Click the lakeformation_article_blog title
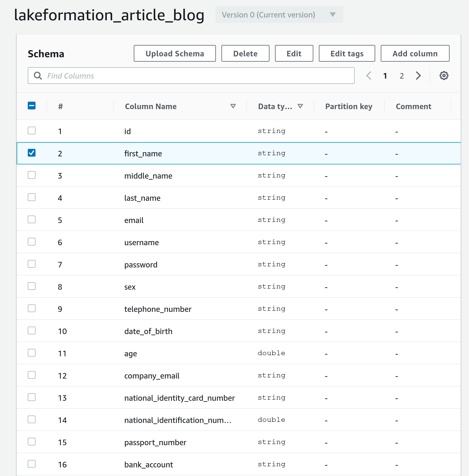469x476 pixels. [109, 15]
